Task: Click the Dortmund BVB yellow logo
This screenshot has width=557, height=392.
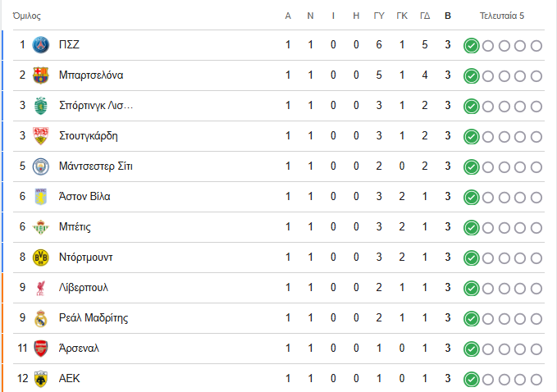Action: click(x=40, y=258)
